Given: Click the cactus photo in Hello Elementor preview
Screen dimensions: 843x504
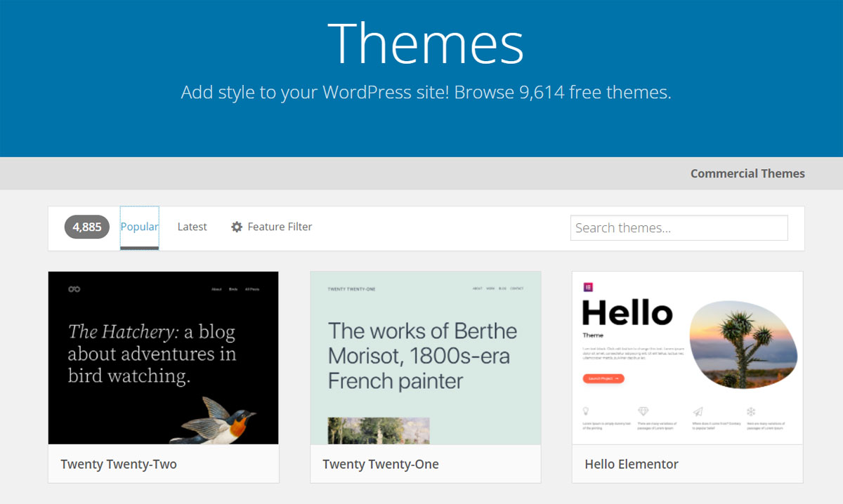Looking at the screenshot, I should point(743,345).
